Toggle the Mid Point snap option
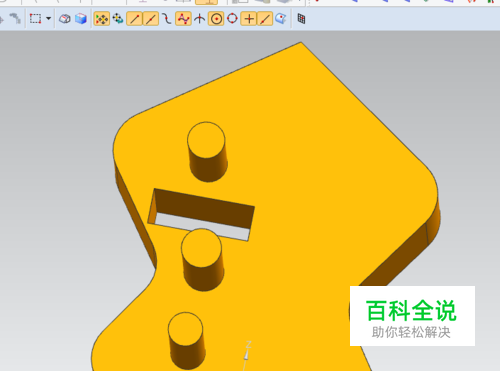500x371 pixels. point(151,19)
